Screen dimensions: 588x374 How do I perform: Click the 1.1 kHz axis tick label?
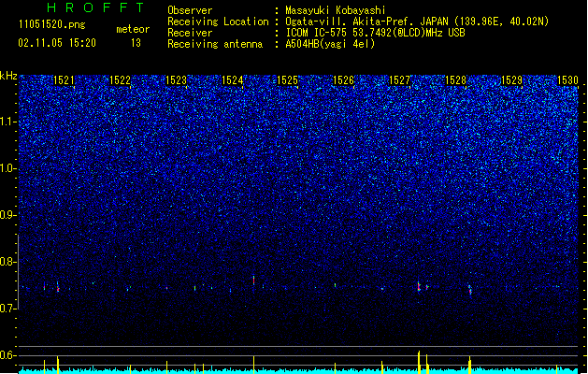(8, 122)
